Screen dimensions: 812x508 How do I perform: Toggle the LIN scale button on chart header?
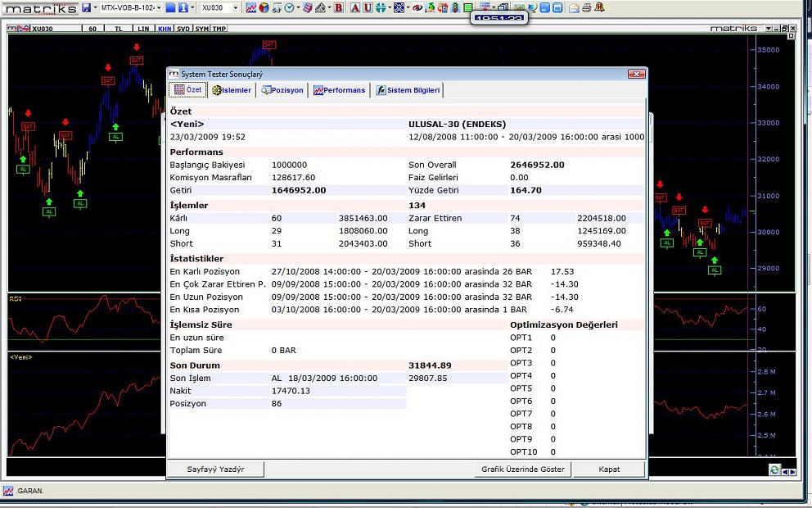(x=143, y=28)
